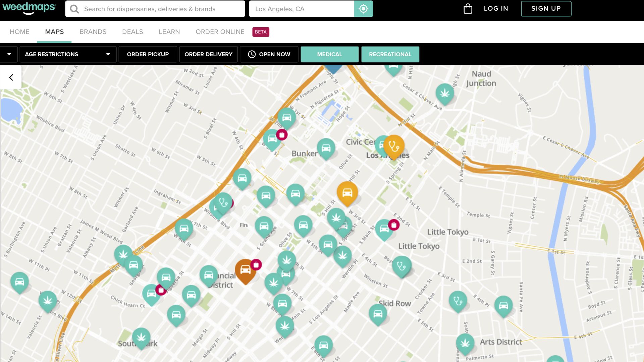This screenshot has height=362, width=644.
Task: Open the leftmost filter dropdown arrow
Action: tap(9, 54)
